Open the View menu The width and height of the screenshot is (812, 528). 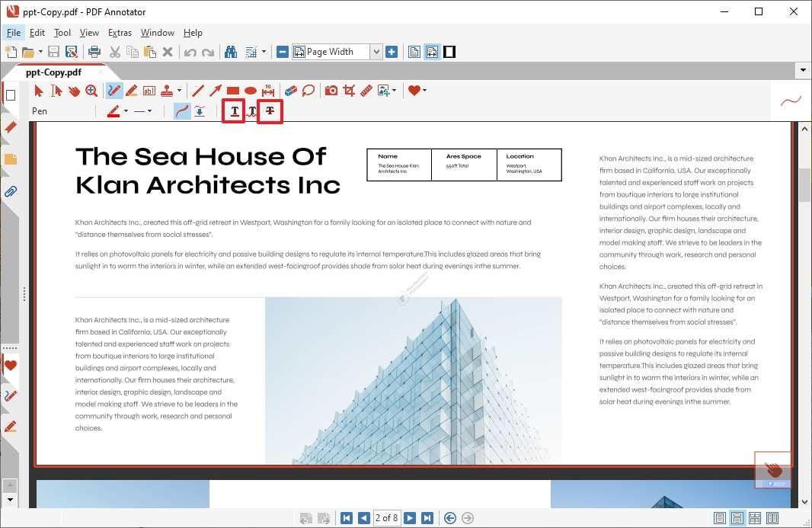[89, 33]
